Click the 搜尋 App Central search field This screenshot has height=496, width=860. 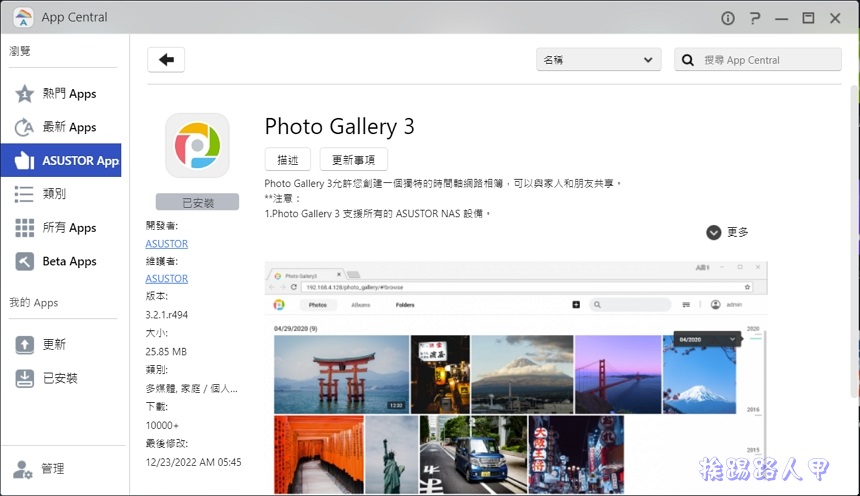click(x=770, y=60)
